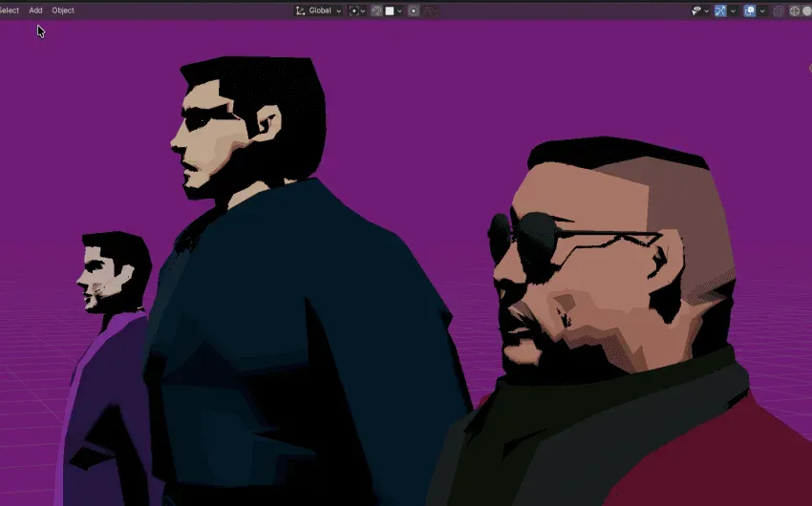The height and width of the screenshot is (506, 812).
Task: Open the pivot point dropdown
Action: [x=357, y=11]
